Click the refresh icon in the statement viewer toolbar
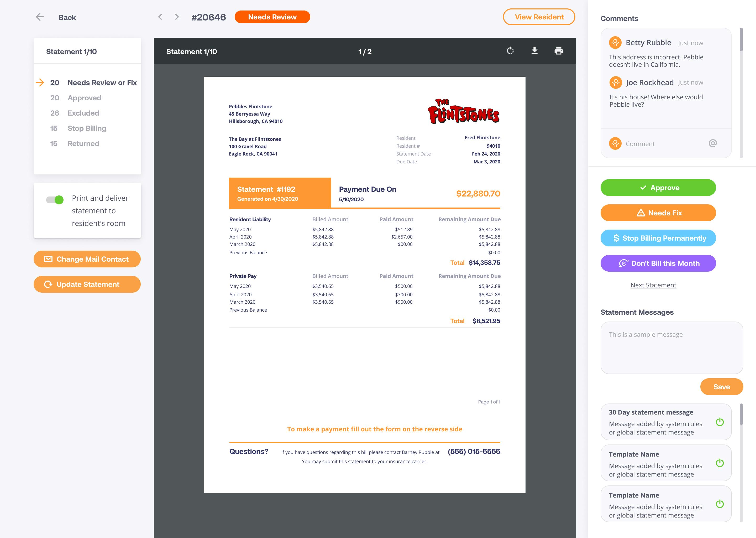Viewport: 756px width, 538px height. click(x=510, y=51)
